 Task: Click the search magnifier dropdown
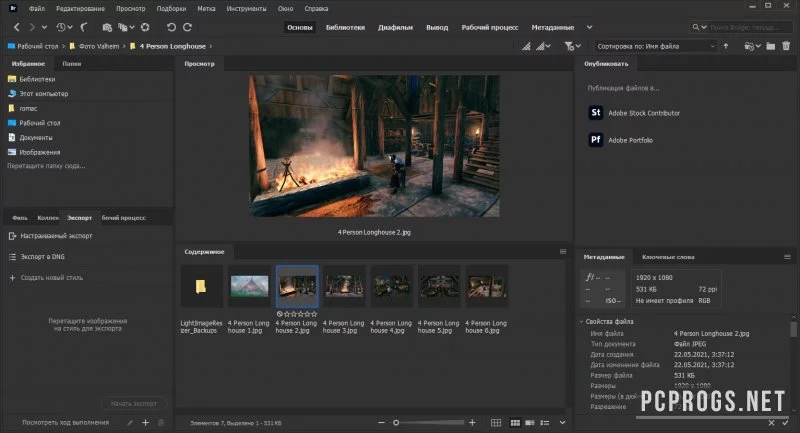pyautogui.click(x=699, y=27)
